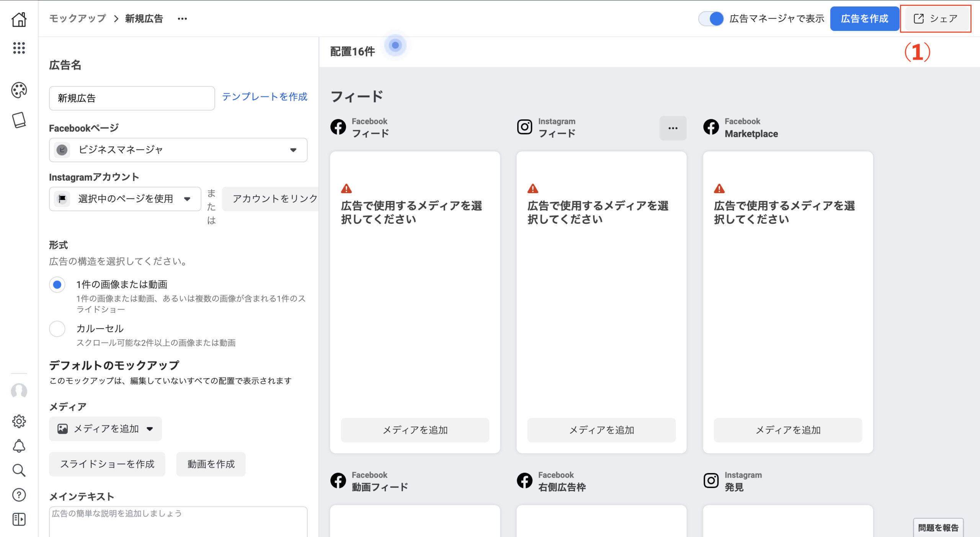Open the three-dot menu beside 新規広告
This screenshot has height=537, width=980.
[182, 19]
